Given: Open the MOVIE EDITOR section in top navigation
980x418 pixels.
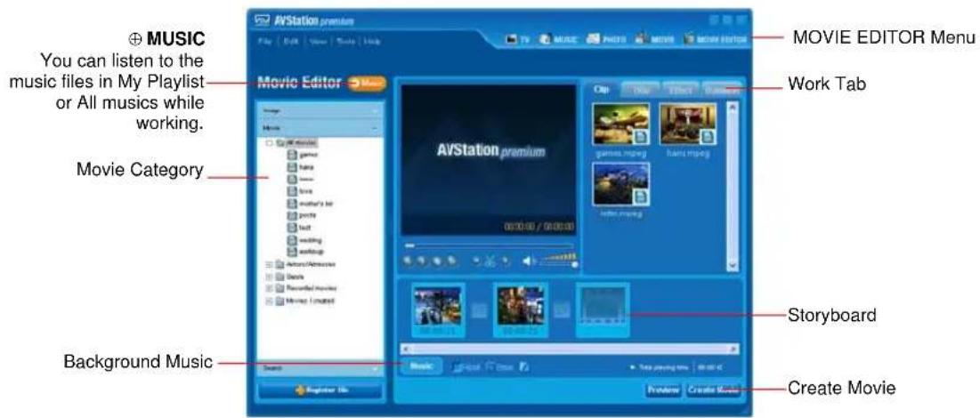Looking at the screenshot, I should click(x=715, y=40).
